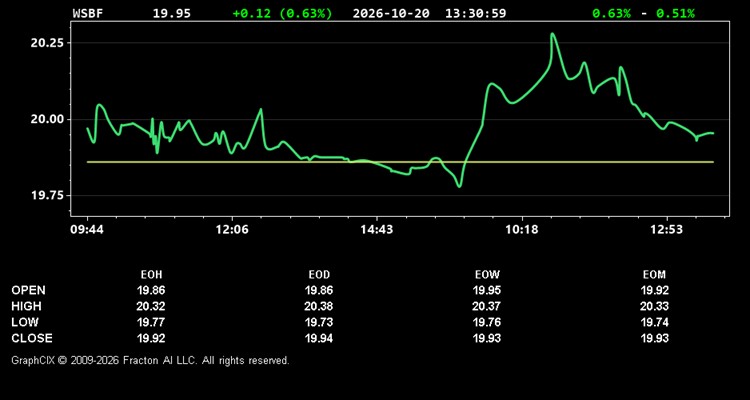Select EOH high value 20.32

151,306
